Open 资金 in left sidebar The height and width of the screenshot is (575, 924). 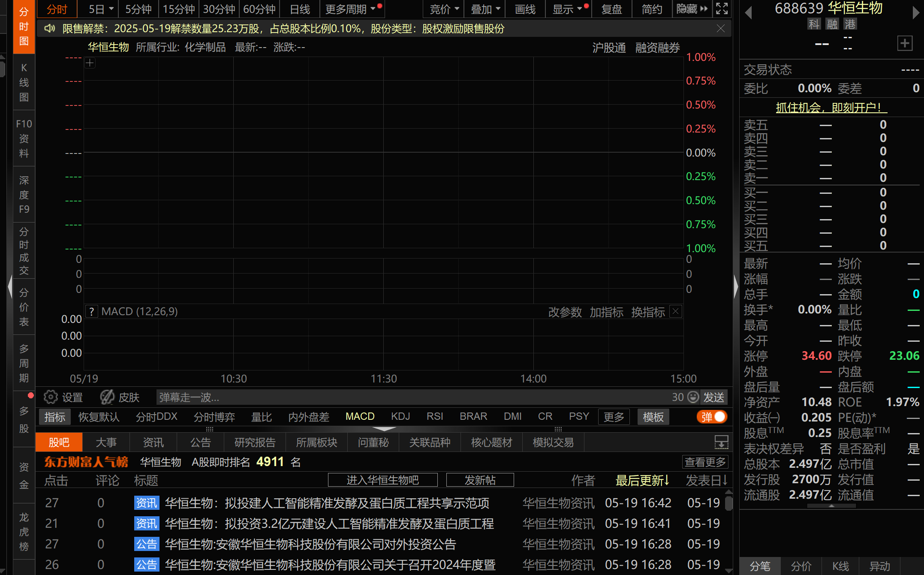click(x=24, y=476)
